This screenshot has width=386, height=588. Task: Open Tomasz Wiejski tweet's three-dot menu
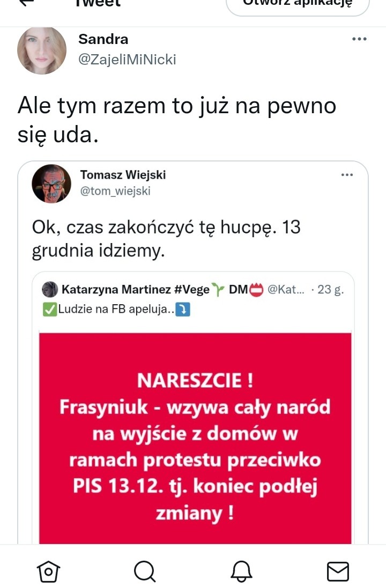pos(347,175)
